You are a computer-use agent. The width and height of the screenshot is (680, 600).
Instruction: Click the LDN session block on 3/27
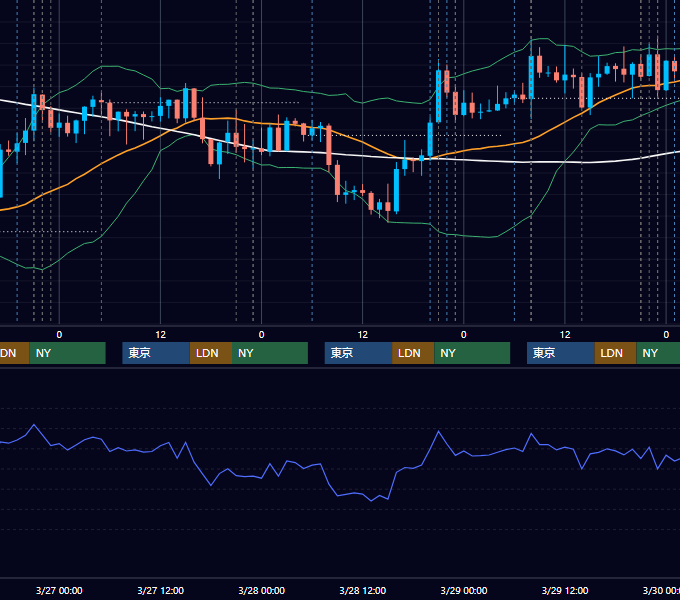point(211,353)
